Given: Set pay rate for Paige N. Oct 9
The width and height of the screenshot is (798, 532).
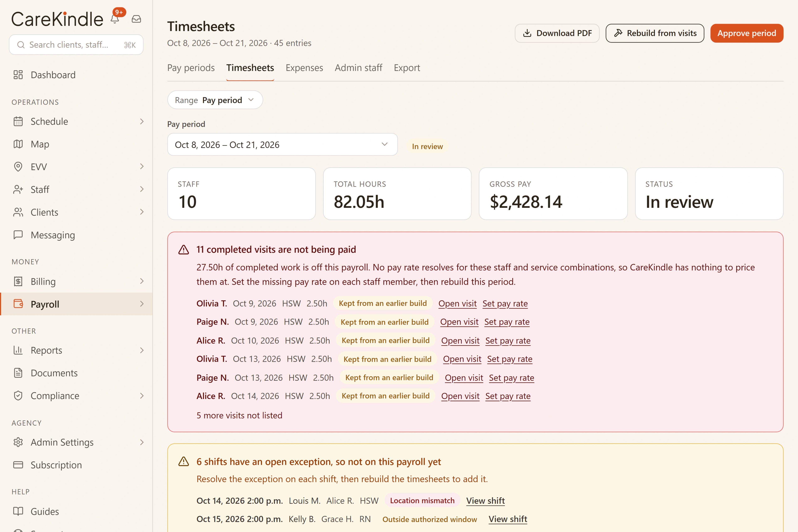Looking at the screenshot, I should pyautogui.click(x=507, y=322).
